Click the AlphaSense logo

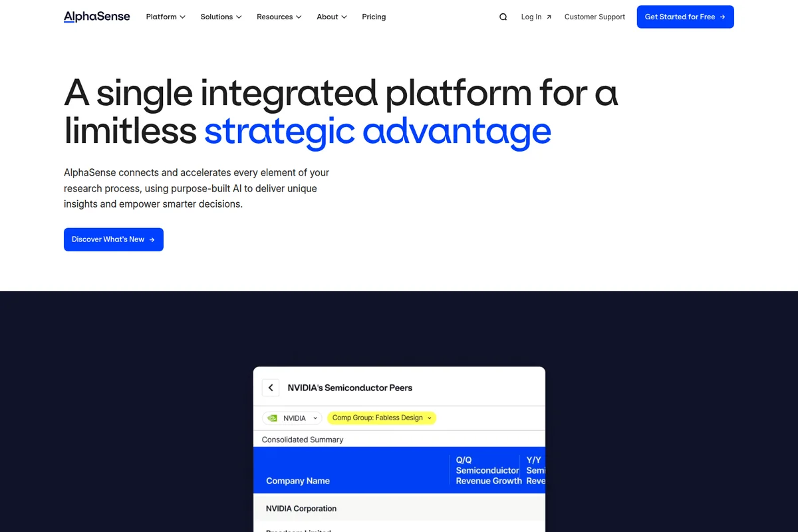(x=96, y=17)
